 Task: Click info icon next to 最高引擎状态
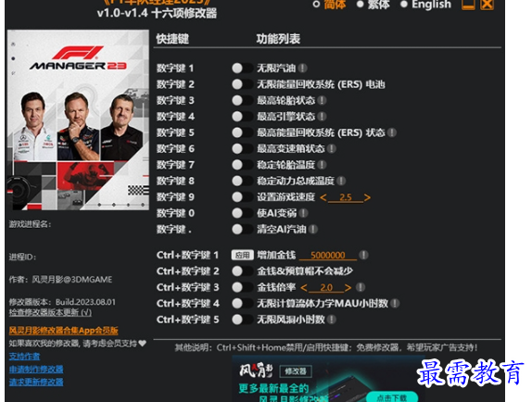(322, 117)
